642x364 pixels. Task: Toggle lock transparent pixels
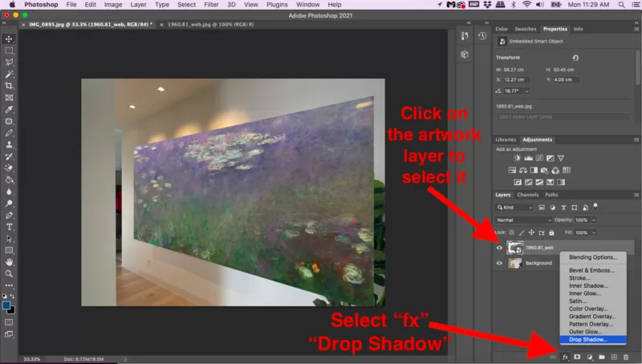click(x=512, y=233)
